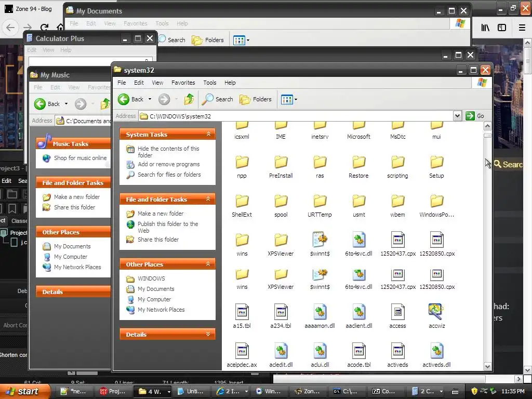Click scroll down arrow in the system32 file list
The height and width of the screenshot is (399, 532).
point(487,366)
